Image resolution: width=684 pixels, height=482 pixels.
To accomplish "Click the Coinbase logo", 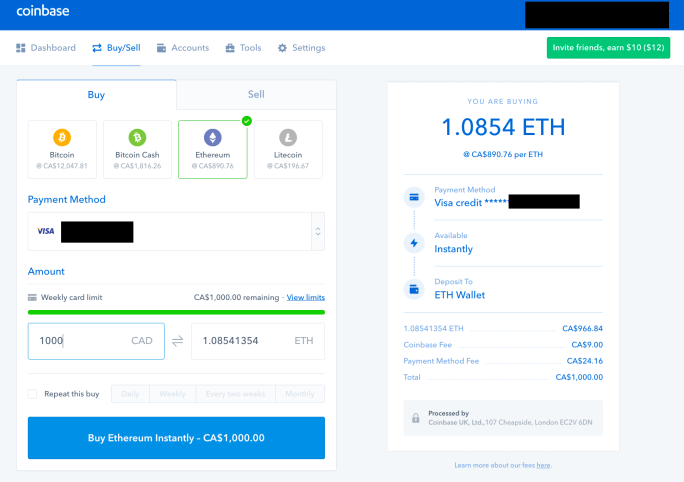I will (x=43, y=11).
